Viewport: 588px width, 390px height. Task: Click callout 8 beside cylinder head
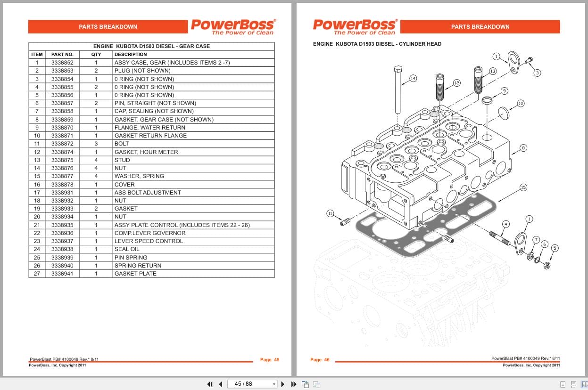tap(523, 148)
